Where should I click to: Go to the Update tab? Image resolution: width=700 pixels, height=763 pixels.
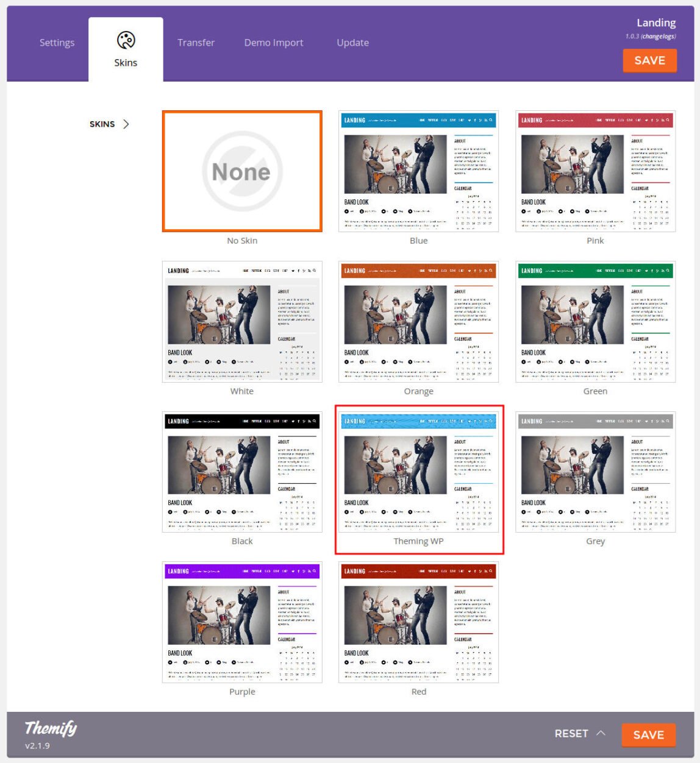pyautogui.click(x=352, y=43)
